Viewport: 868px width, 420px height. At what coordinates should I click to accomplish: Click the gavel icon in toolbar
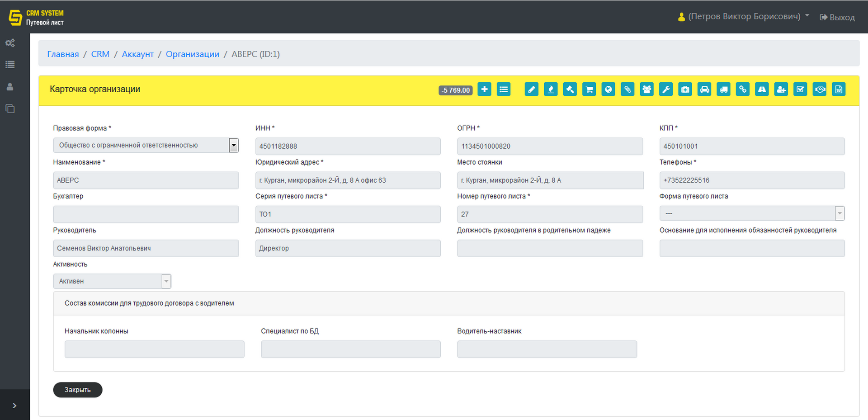click(570, 90)
